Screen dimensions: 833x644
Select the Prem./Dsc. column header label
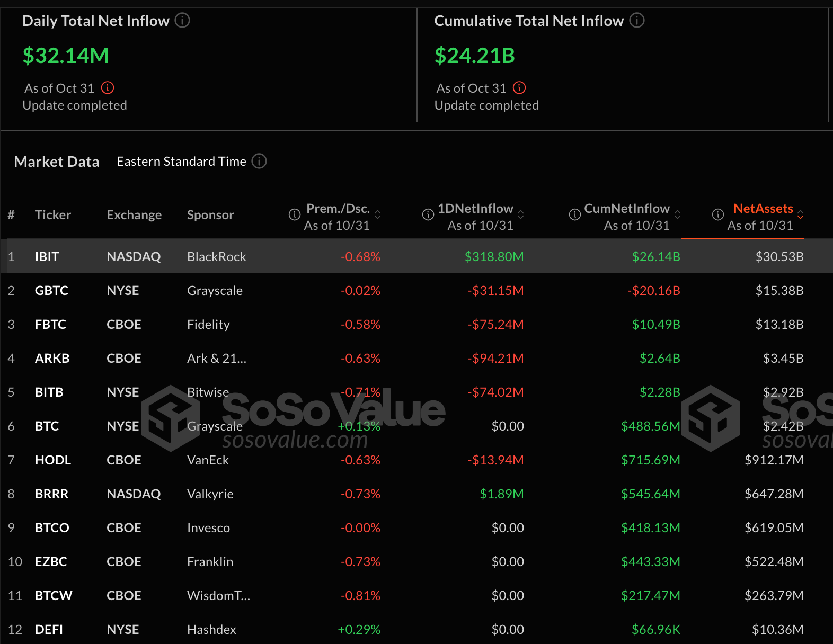(338, 209)
